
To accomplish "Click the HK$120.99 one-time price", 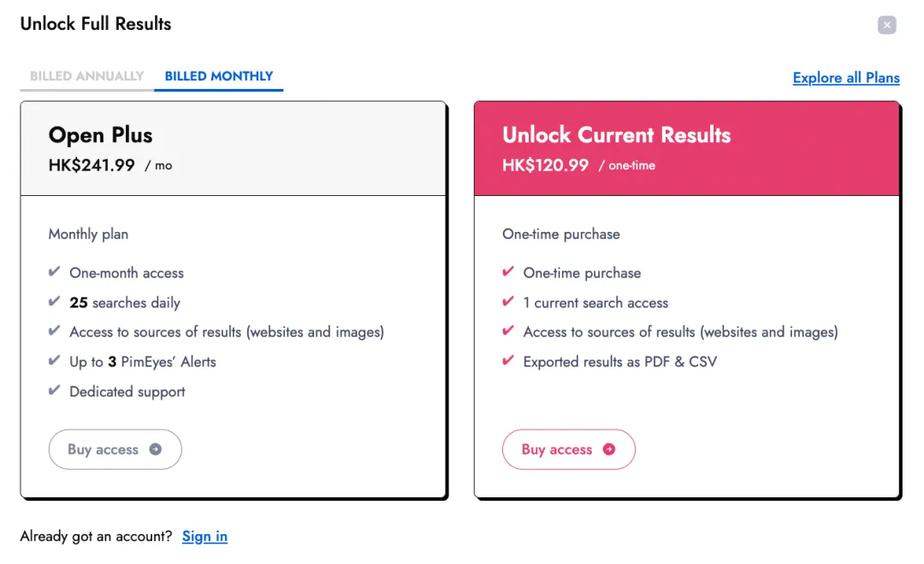I will pyautogui.click(x=545, y=165).
